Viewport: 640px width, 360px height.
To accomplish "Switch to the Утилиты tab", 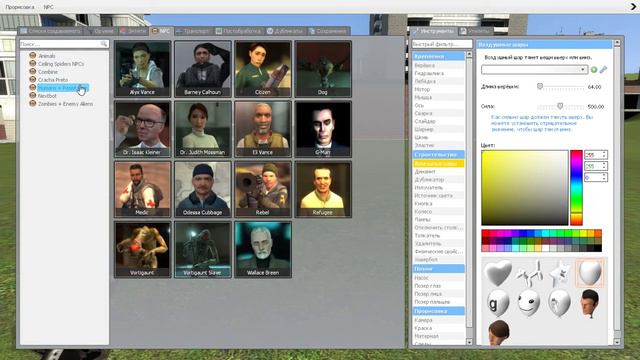I will pos(475,31).
